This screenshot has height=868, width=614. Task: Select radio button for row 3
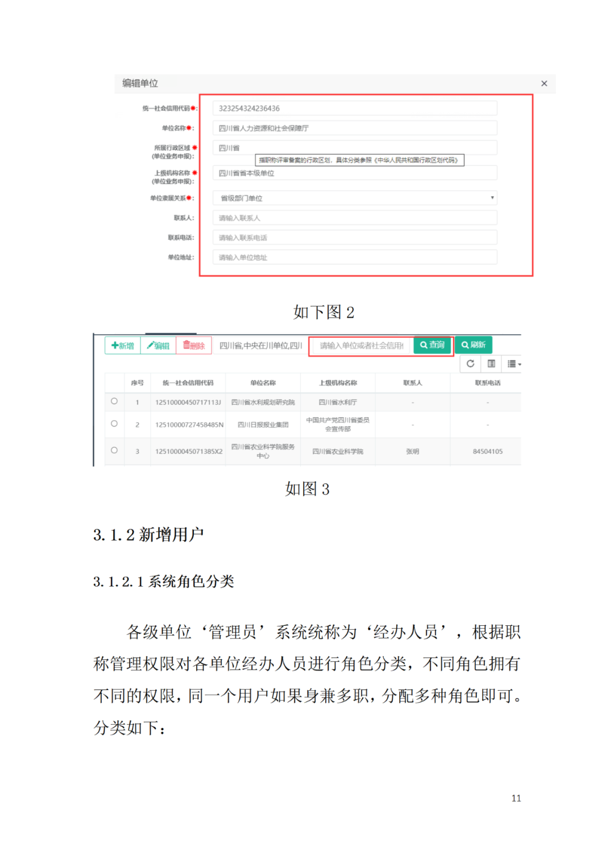coord(114,451)
